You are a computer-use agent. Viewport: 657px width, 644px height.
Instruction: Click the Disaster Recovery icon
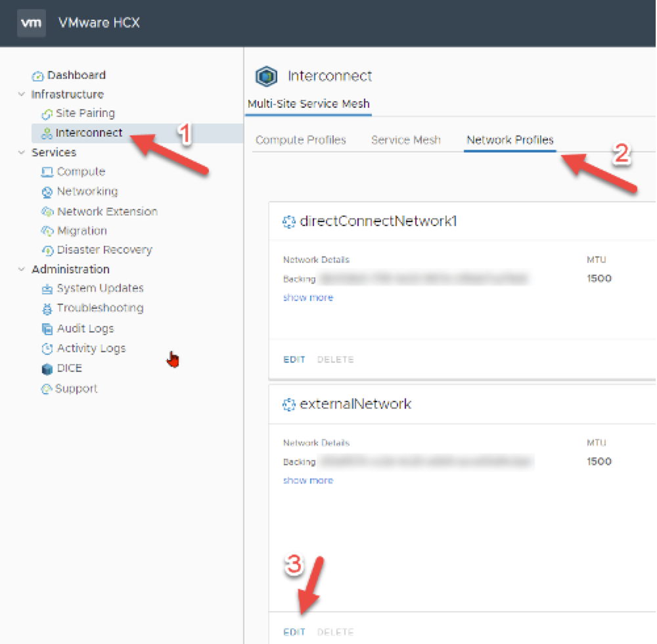(47, 250)
